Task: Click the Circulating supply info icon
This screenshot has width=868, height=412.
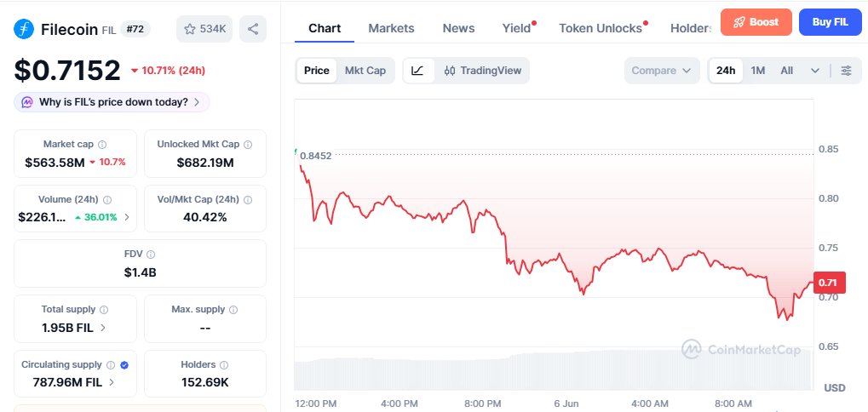Action: click(111, 365)
